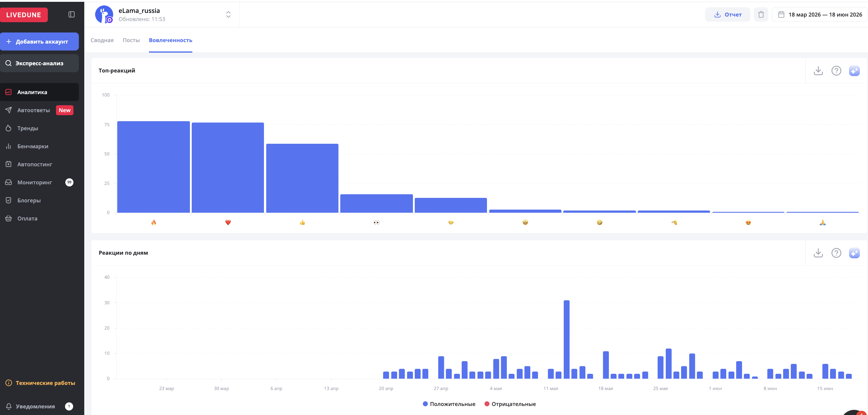Click the LIVEDUNE logo

coord(23,15)
